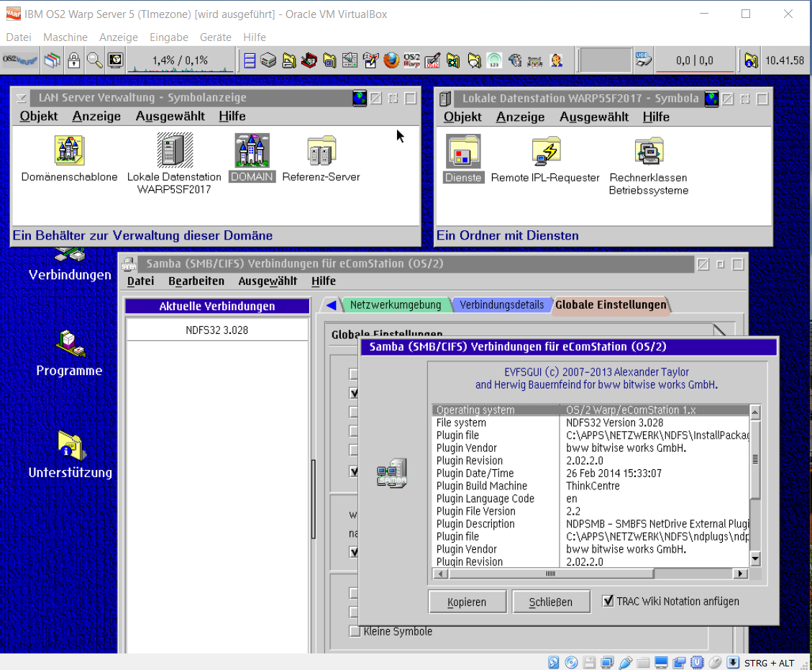Click the green 123 toolbar icon
The width and height of the screenshot is (812, 670).
tap(495, 60)
